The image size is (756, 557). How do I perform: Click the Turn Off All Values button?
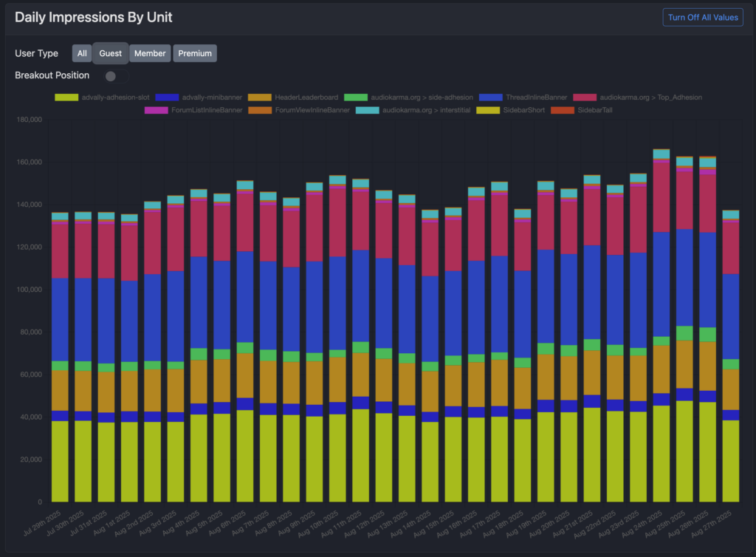pyautogui.click(x=703, y=18)
